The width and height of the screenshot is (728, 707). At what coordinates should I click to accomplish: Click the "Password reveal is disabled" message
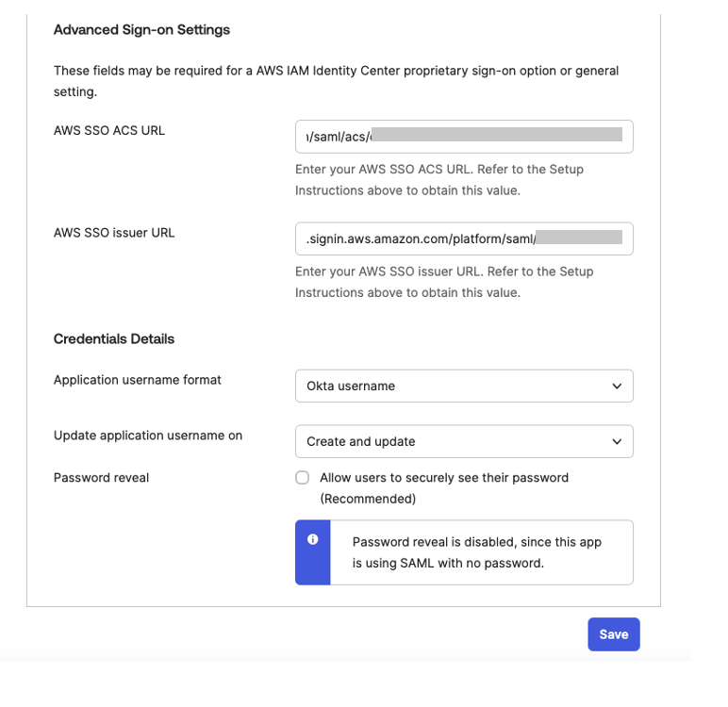[476, 552]
